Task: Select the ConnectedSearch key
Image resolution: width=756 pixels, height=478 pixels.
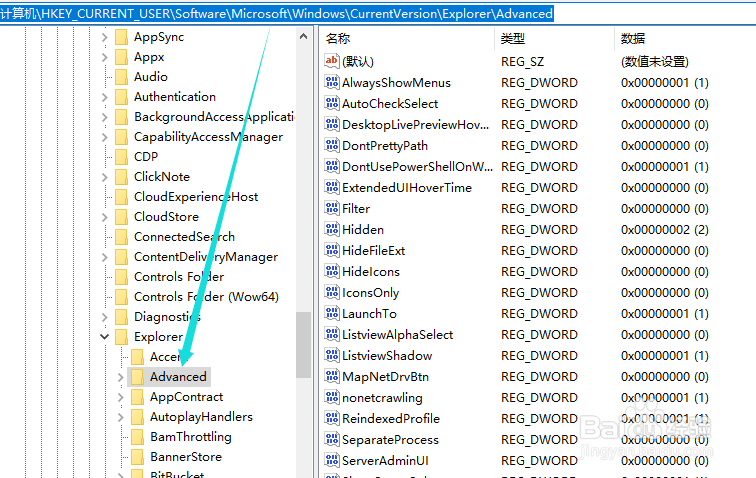Action: (x=184, y=237)
